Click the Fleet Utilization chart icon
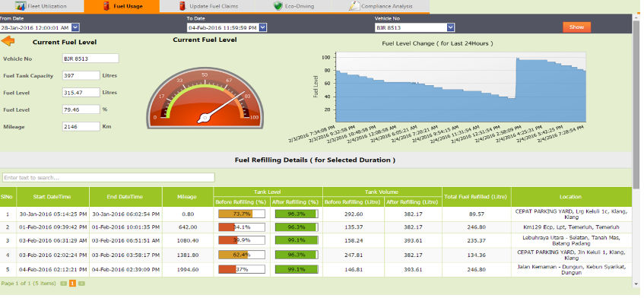 [21, 6]
